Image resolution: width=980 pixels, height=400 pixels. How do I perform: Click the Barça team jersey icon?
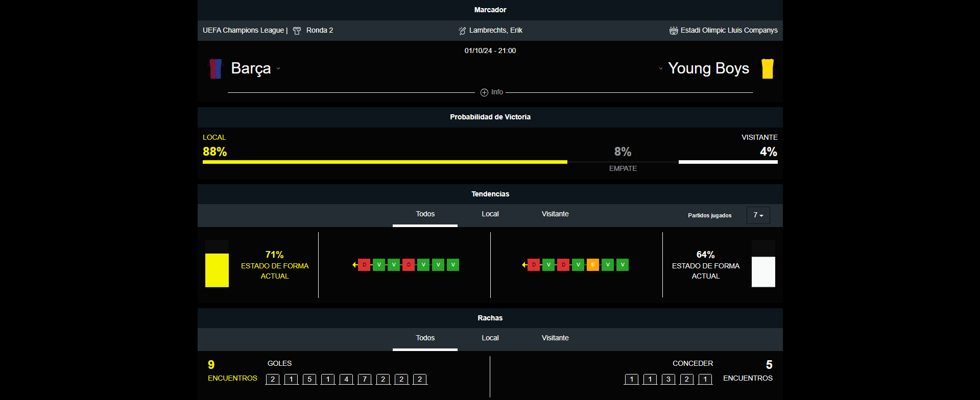click(216, 69)
